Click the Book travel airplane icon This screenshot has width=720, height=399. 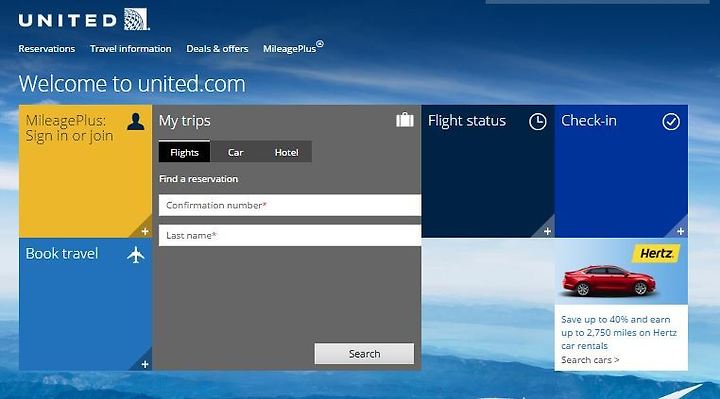135,254
